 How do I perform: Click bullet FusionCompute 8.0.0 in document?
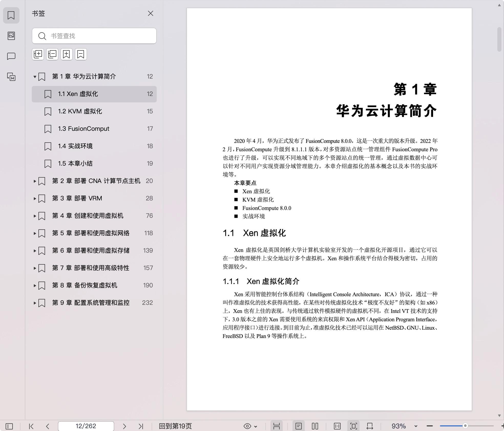click(x=267, y=208)
